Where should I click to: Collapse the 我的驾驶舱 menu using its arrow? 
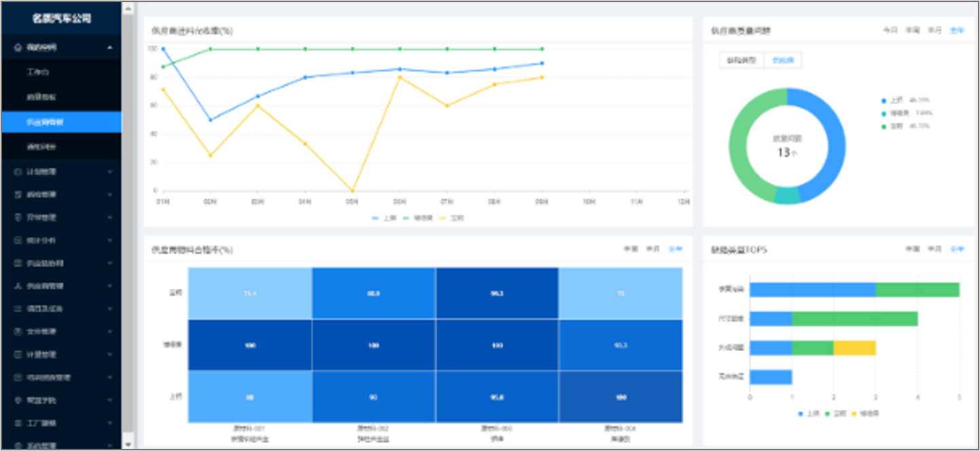(x=110, y=48)
